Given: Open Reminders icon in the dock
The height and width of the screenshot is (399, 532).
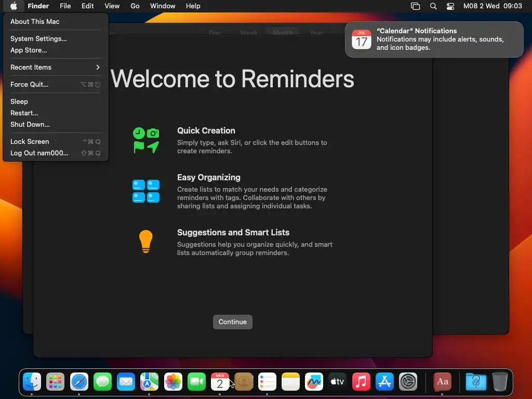Looking at the screenshot, I should pyautogui.click(x=267, y=382).
